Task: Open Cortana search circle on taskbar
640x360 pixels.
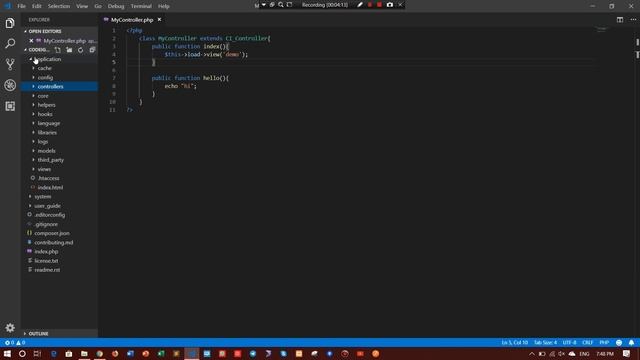Action: pyautogui.click(x=22, y=354)
